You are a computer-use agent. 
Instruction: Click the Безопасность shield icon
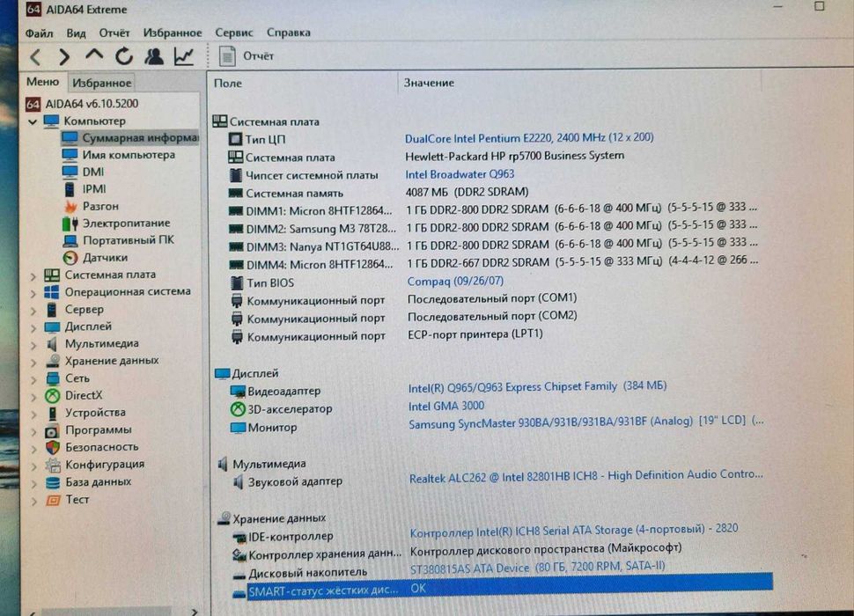(52, 447)
